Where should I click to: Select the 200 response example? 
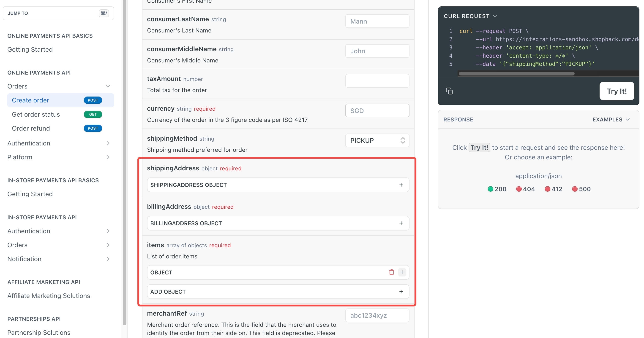[x=497, y=189]
